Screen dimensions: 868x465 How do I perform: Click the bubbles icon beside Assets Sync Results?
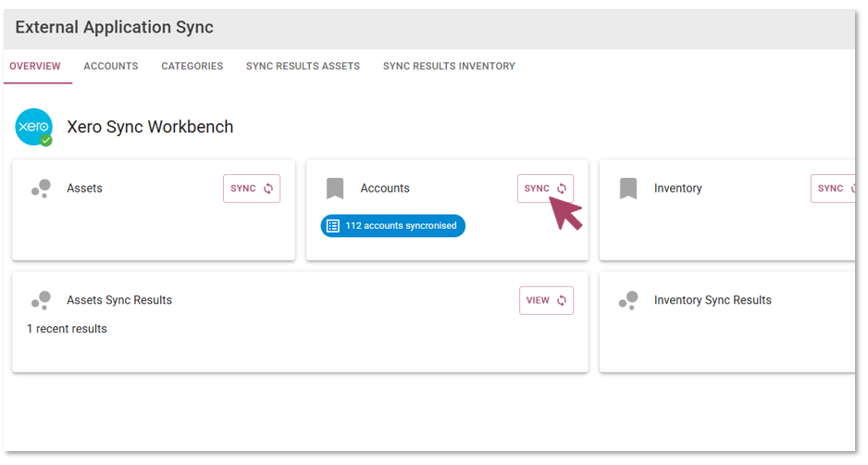(x=41, y=300)
